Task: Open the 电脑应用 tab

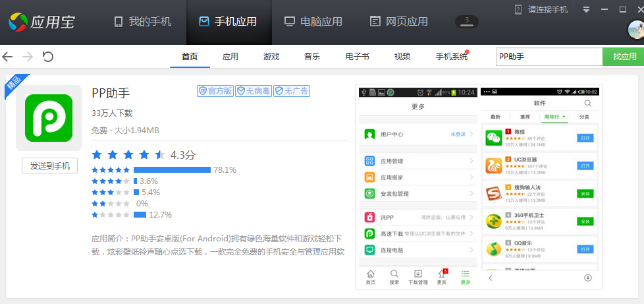Action: (313, 21)
